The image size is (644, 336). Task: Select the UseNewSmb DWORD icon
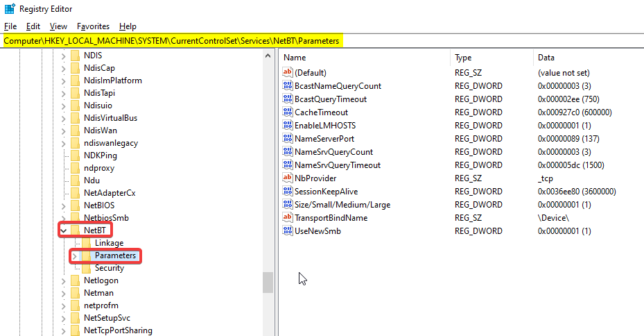click(x=288, y=230)
